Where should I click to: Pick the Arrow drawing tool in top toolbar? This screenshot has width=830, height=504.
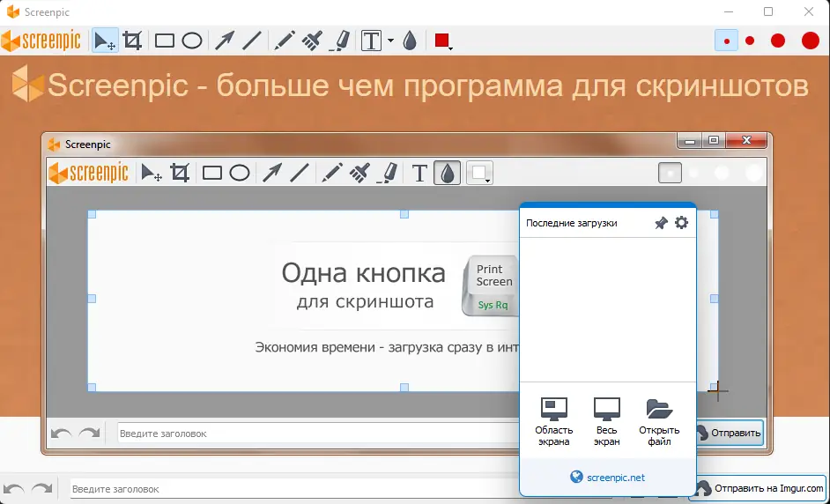coord(225,41)
